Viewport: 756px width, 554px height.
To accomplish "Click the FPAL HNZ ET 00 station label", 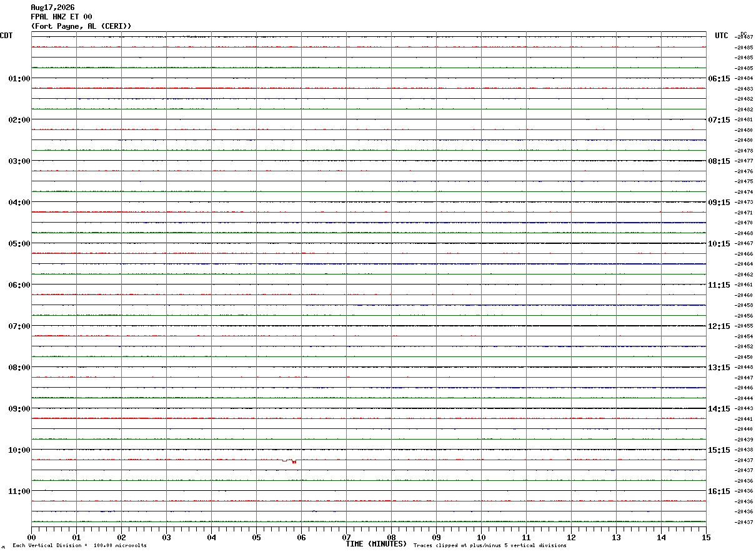I will point(61,17).
